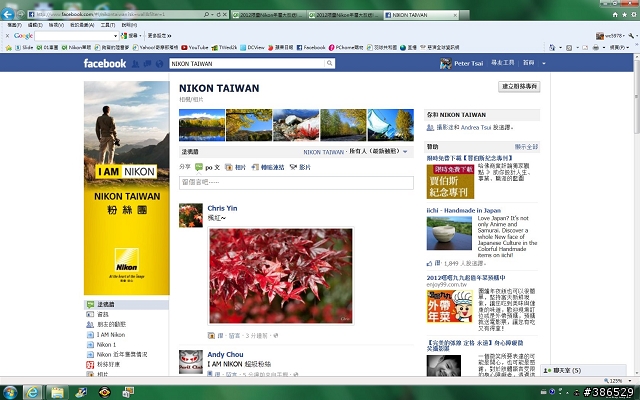Open the PChome bookmark in the favorites bar

click(x=346, y=47)
